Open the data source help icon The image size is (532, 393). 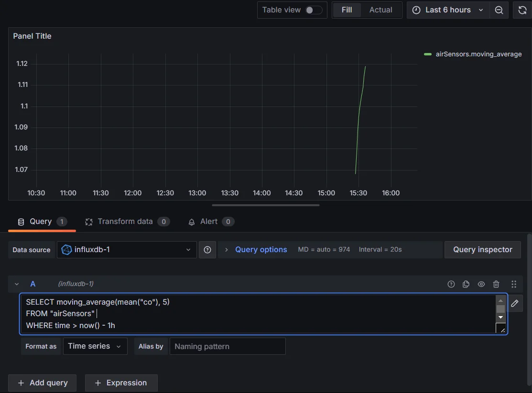pyautogui.click(x=207, y=249)
